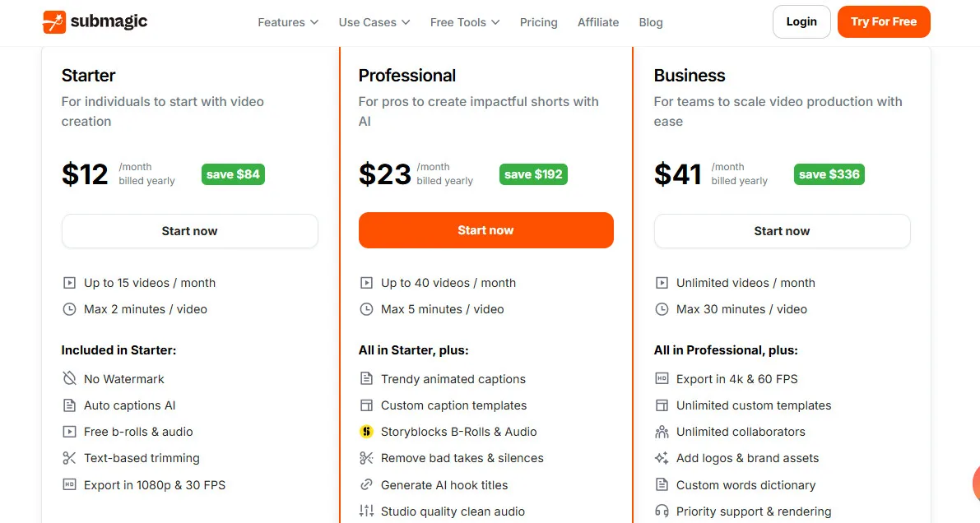Click the people icon for Unlimited collaborators
This screenshot has width=980, height=523.
click(x=662, y=431)
